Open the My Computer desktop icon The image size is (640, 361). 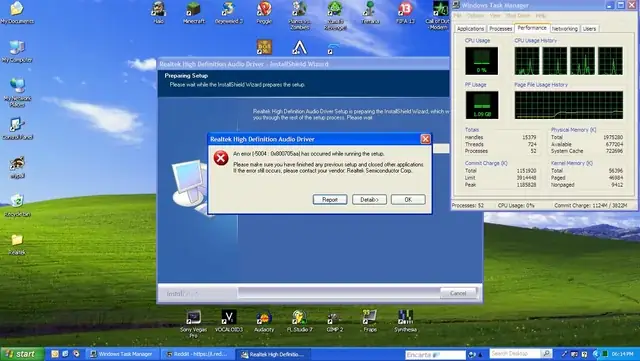pyautogui.click(x=17, y=51)
